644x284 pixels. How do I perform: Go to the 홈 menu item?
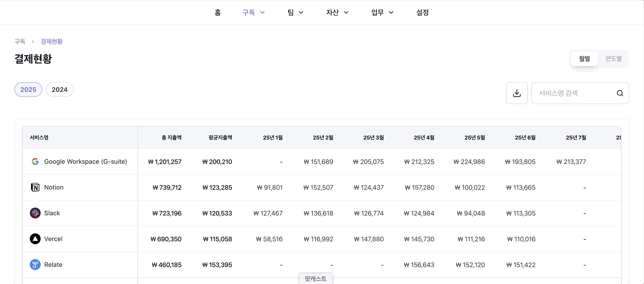point(218,12)
